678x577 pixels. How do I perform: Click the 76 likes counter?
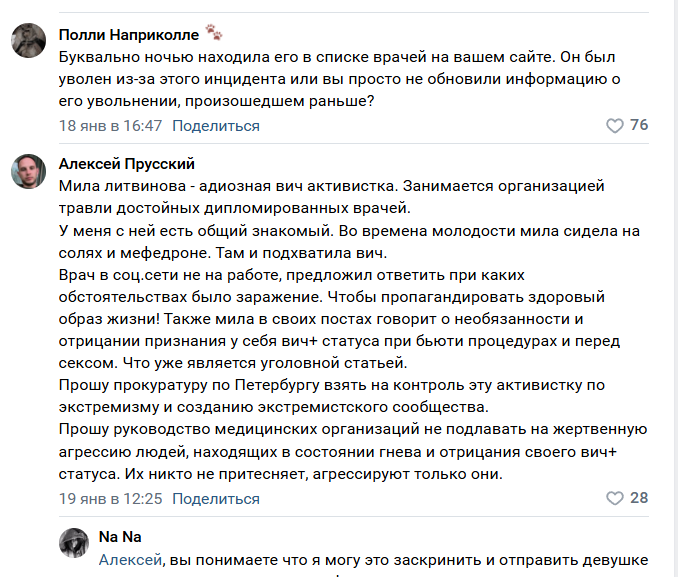(x=638, y=126)
